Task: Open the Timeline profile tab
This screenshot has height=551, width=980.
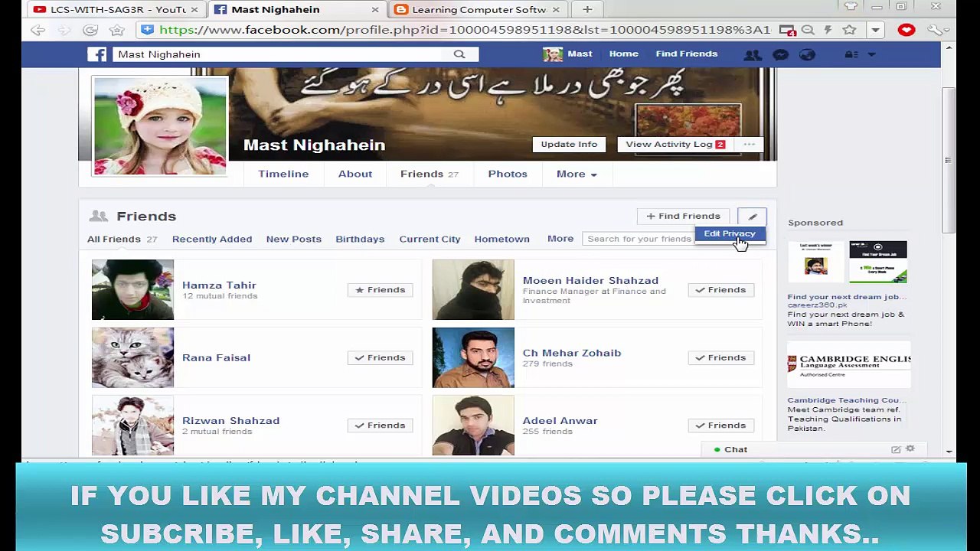Action: (283, 174)
